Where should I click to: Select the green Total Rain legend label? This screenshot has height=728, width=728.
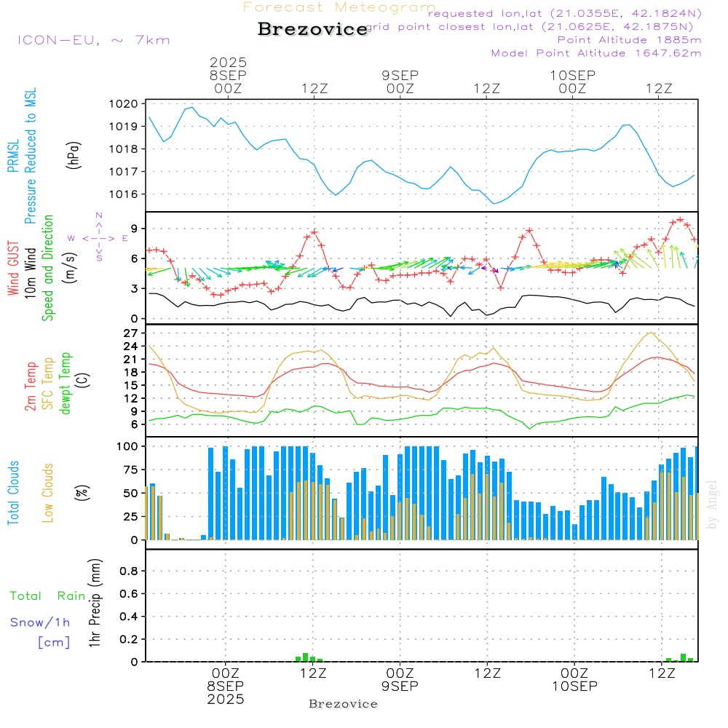[48, 596]
